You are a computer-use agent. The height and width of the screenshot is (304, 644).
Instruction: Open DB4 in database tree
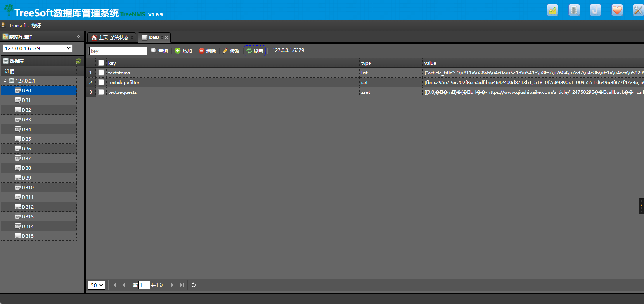click(38, 129)
